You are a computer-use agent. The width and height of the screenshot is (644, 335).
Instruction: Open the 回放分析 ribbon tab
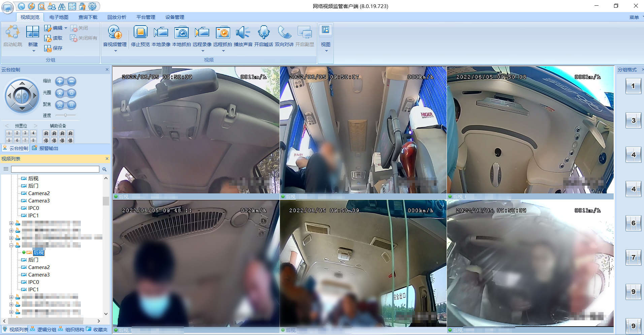[x=117, y=17]
